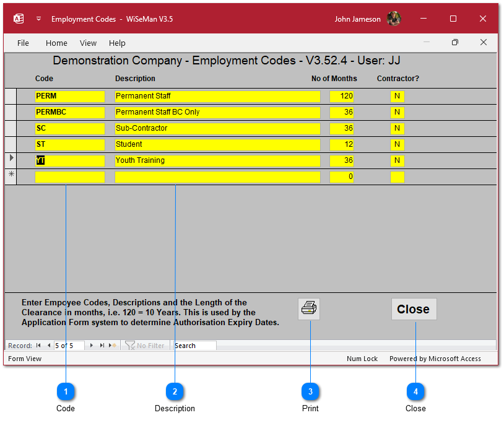Click the record navigator Search box
Viewport: 504px width, 423px height.
pyautogui.click(x=194, y=346)
